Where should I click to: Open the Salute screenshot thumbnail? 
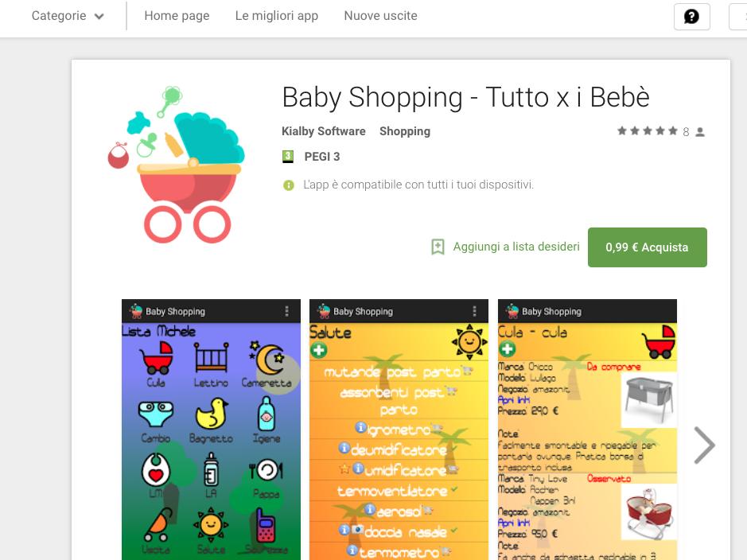click(x=399, y=430)
